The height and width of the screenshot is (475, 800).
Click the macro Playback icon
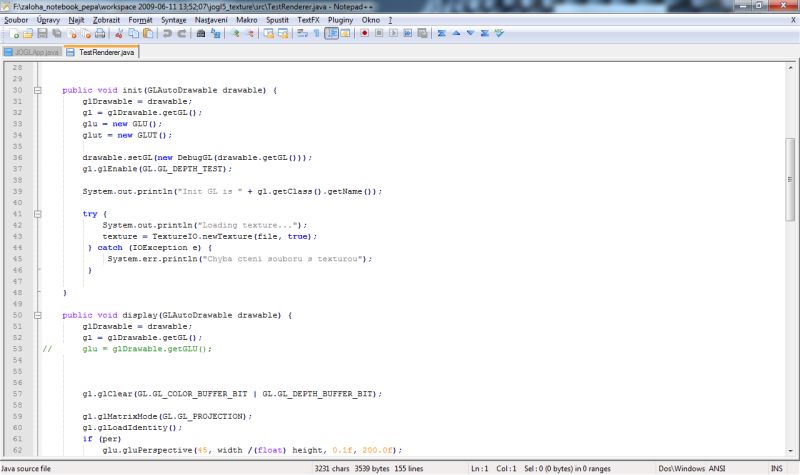[393, 33]
